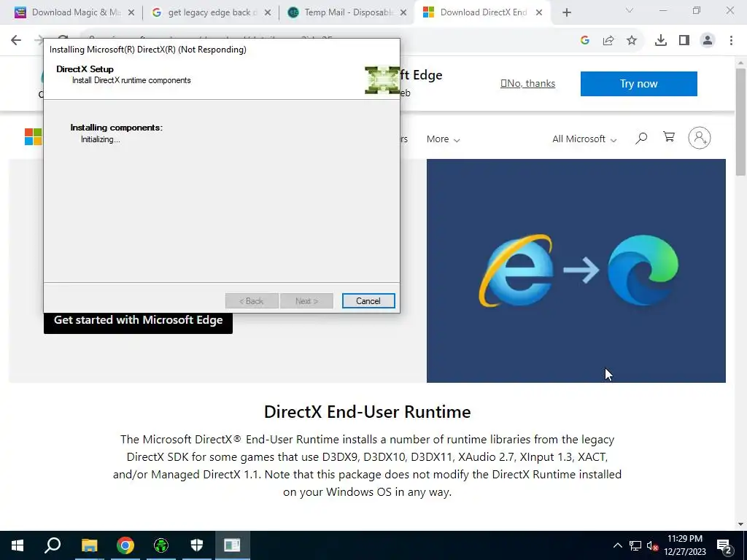Open the Windows Start menu
This screenshot has width=747, height=560.
(x=18, y=545)
